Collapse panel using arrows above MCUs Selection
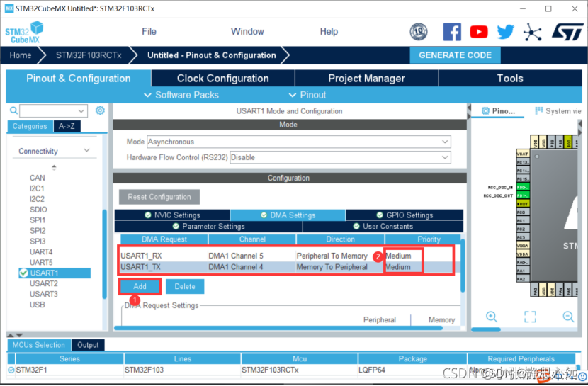588x386 pixels. [x=15, y=335]
